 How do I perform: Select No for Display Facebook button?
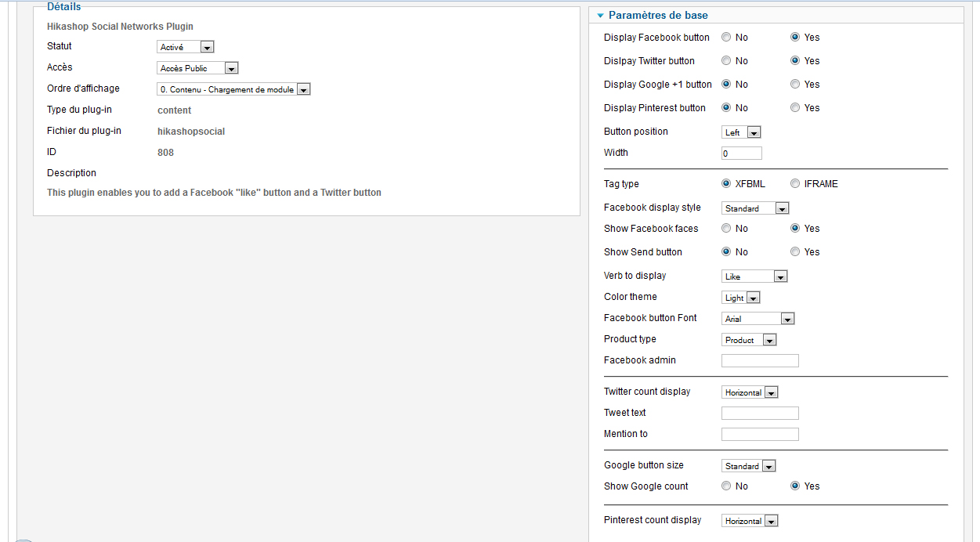pos(726,37)
